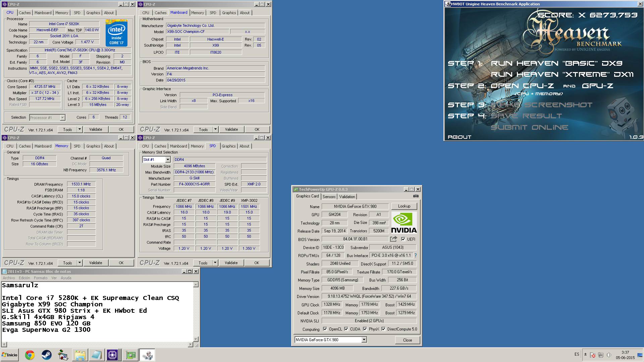The width and height of the screenshot is (644, 362).
Task: Expand Tools arrow in the CPU tab window
Action: point(79,129)
